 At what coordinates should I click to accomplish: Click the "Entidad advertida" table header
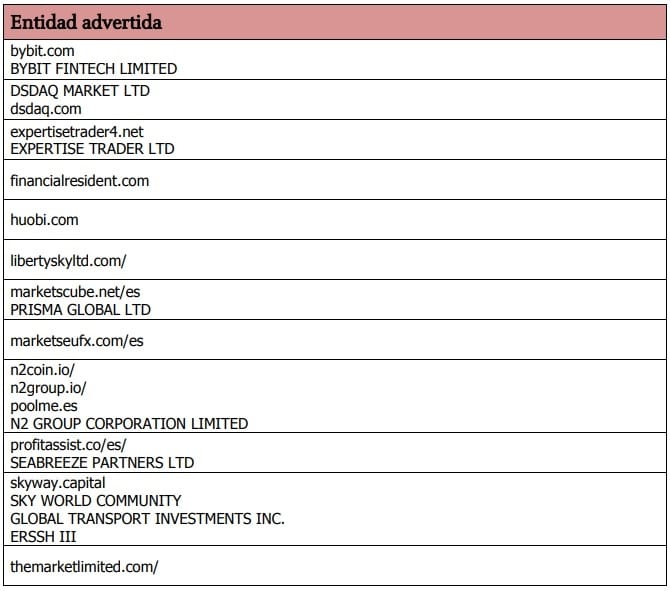pyautogui.click(x=86, y=21)
